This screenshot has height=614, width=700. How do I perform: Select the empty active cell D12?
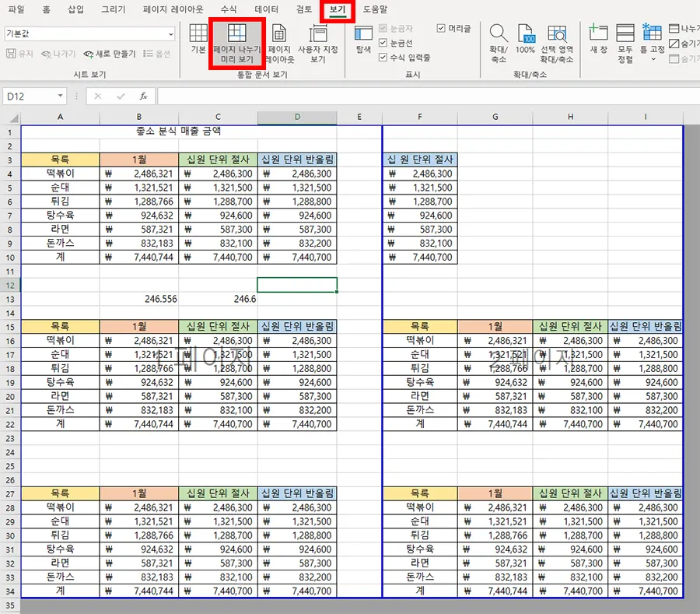(297, 285)
